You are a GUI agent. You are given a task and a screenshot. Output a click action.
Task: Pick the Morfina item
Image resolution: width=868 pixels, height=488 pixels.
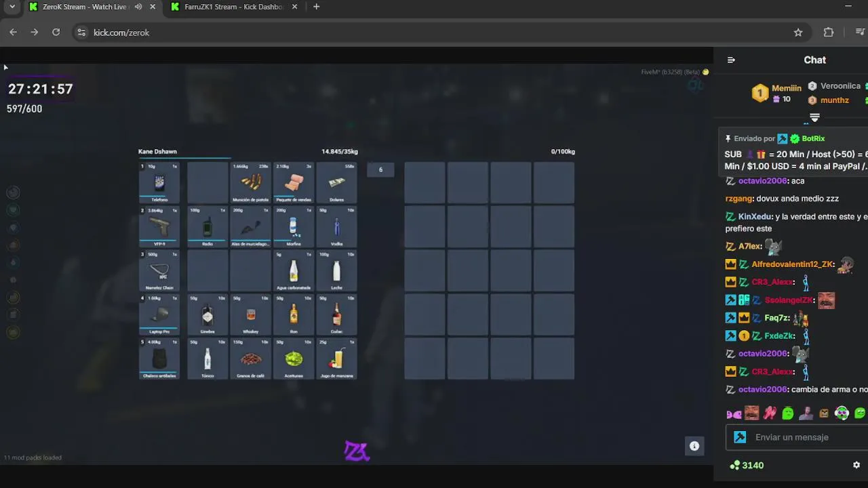tap(294, 227)
